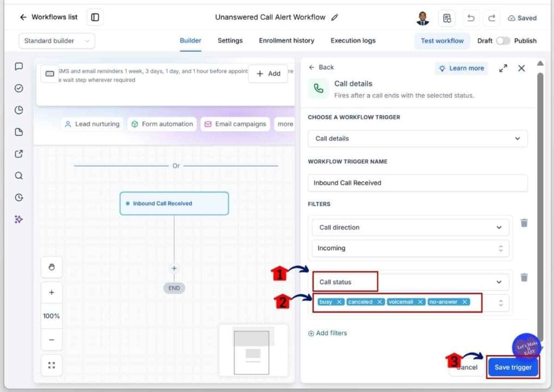554x392 pixels.
Task: Select Lead nurturing suggestion chip
Action: click(92, 124)
